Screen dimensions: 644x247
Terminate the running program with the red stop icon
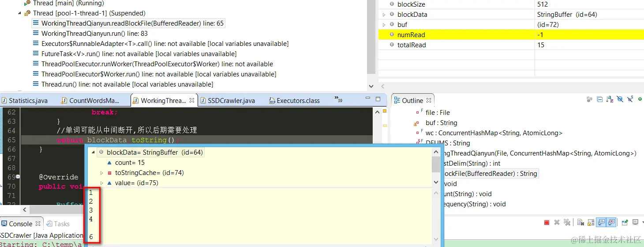[x=547, y=222]
